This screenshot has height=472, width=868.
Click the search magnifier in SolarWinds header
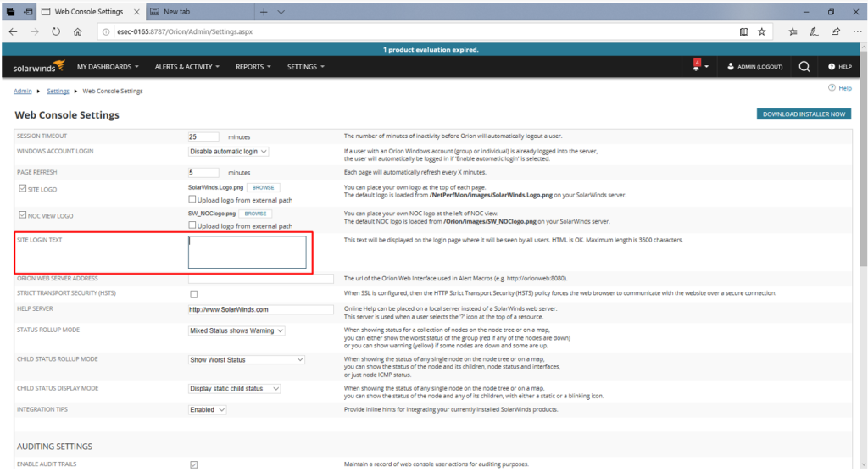[804, 67]
